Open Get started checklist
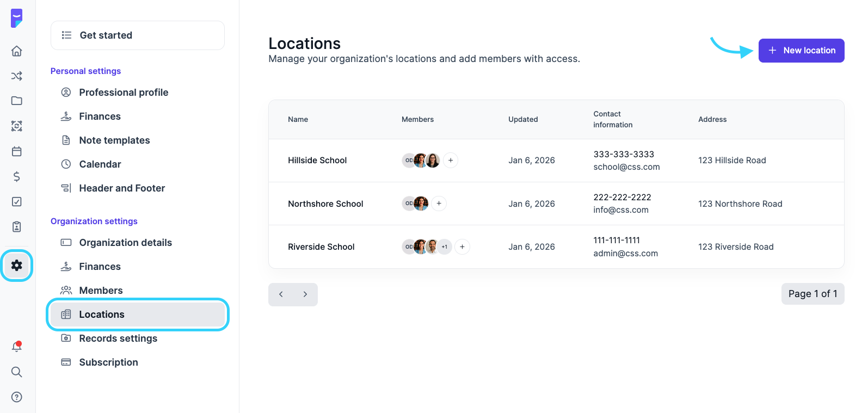The height and width of the screenshot is (413, 868). 138,35
